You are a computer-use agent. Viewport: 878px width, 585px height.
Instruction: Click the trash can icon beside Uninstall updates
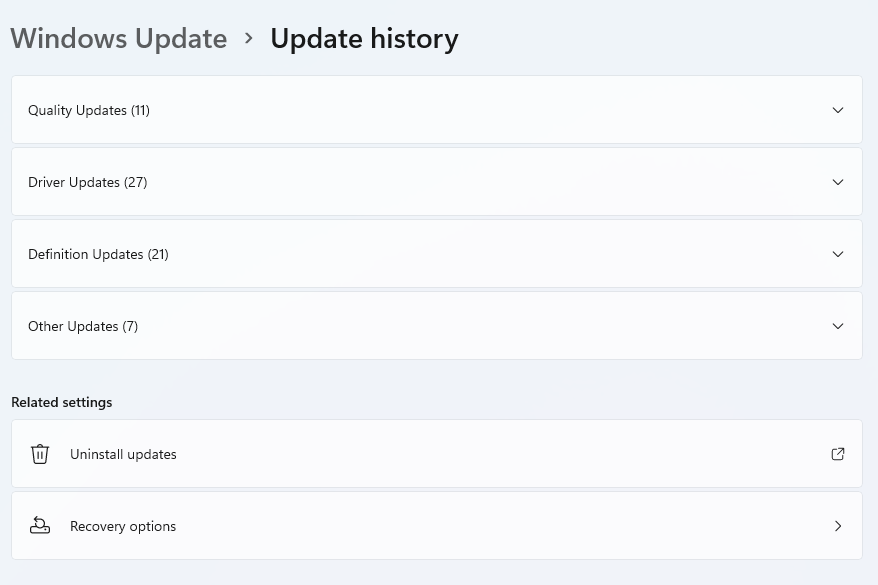click(x=40, y=454)
